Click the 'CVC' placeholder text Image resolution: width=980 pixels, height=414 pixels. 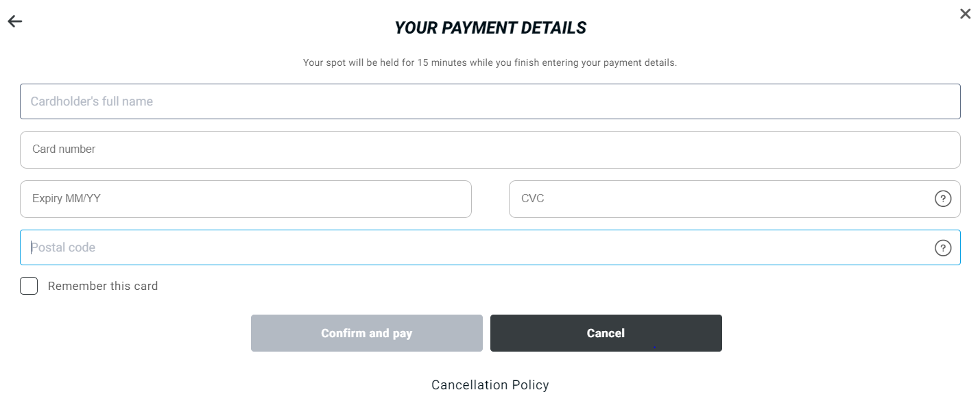532,199
